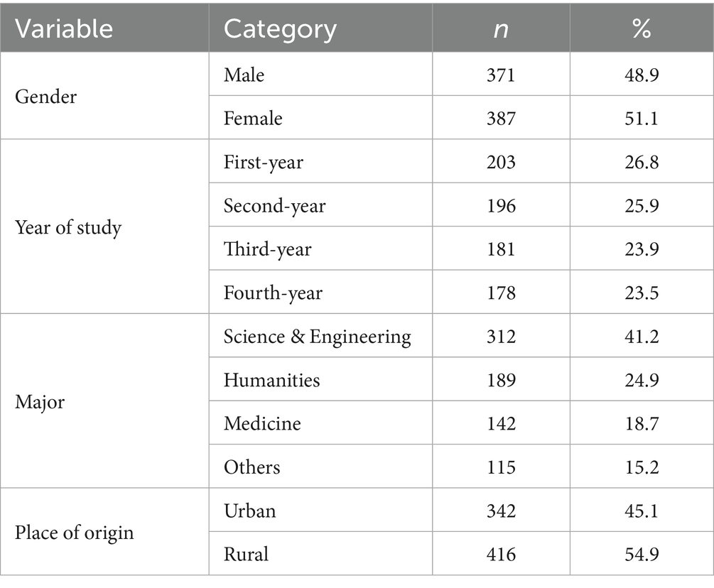Image resolution: width=714 pixels, height=588 pixels.
Task: Click the Female category cell
Action: pos(253,118)
